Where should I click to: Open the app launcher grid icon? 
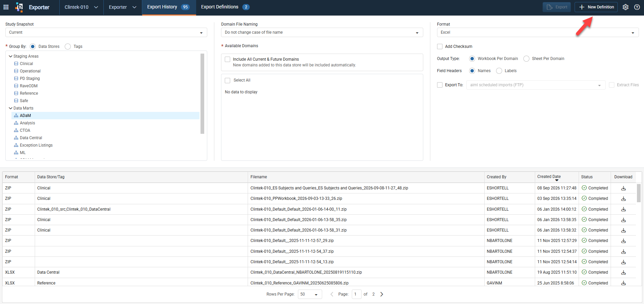pos(6,7)
